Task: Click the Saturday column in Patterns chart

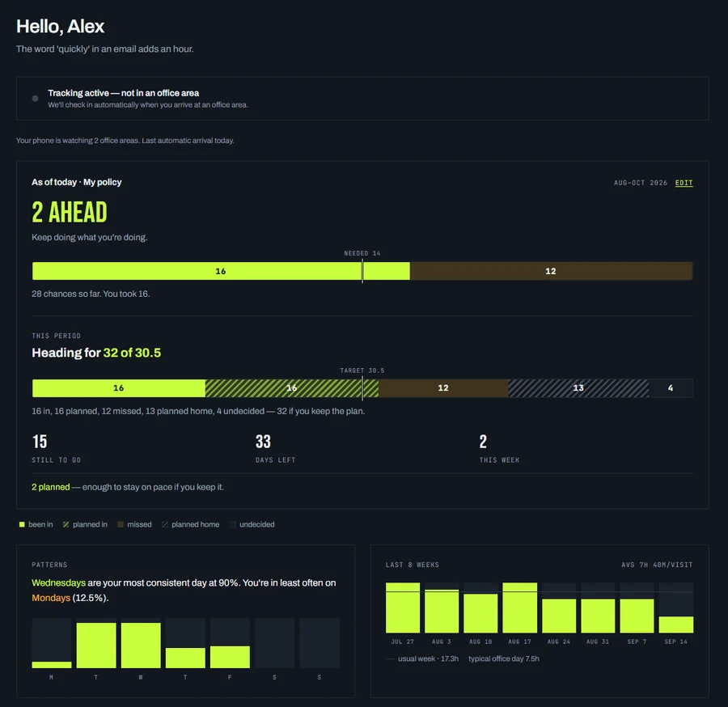Action: pyautogui.click(x=274, y=643)
